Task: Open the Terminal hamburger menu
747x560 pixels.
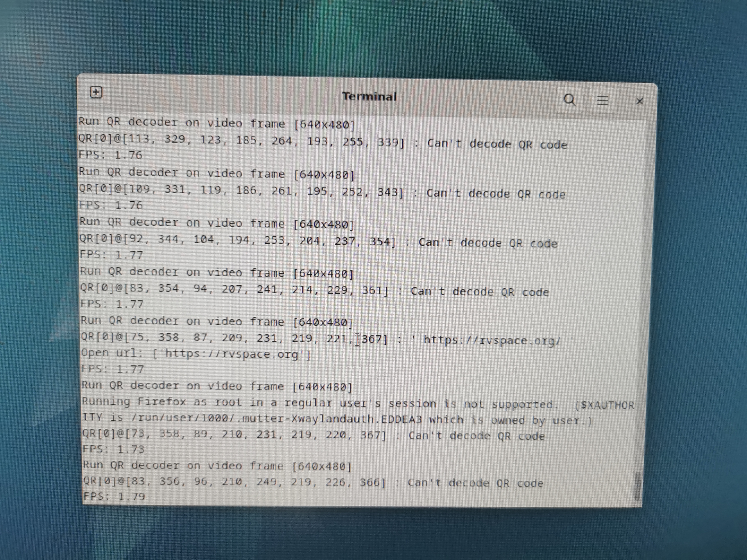Action: (602, 100)
